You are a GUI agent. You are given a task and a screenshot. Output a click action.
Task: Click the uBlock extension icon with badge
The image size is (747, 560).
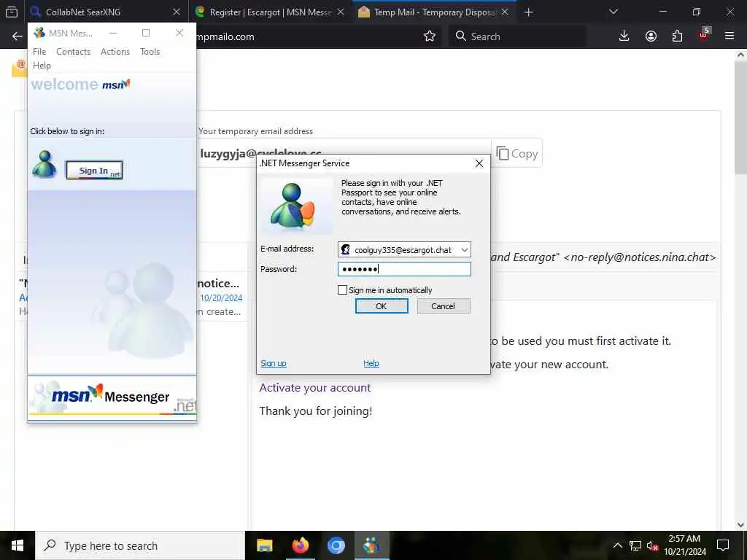pos(704,35)
